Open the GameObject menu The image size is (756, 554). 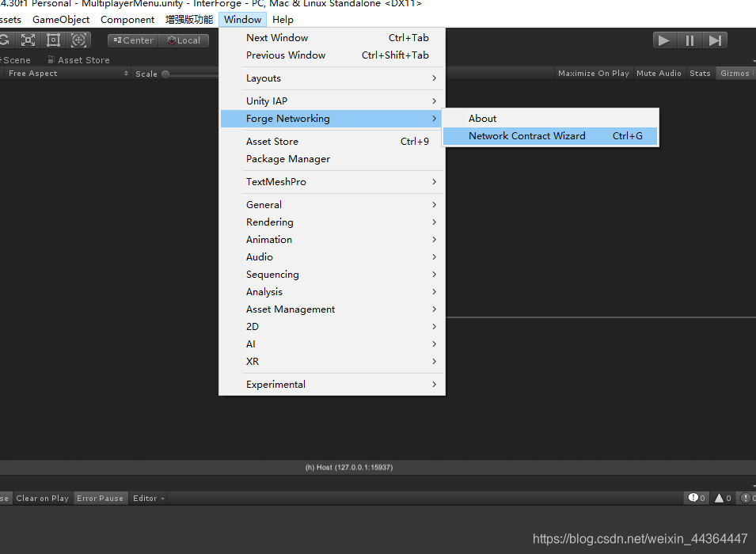click(x=61, y=20)
